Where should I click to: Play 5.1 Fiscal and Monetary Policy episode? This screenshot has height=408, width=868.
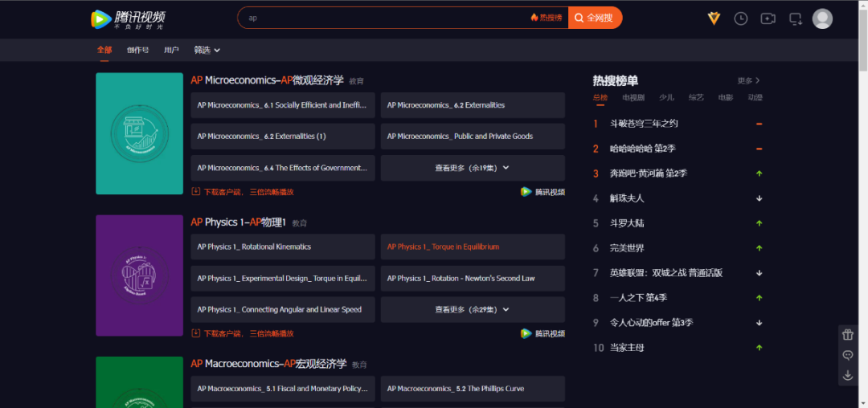click(x=283, y=389)
